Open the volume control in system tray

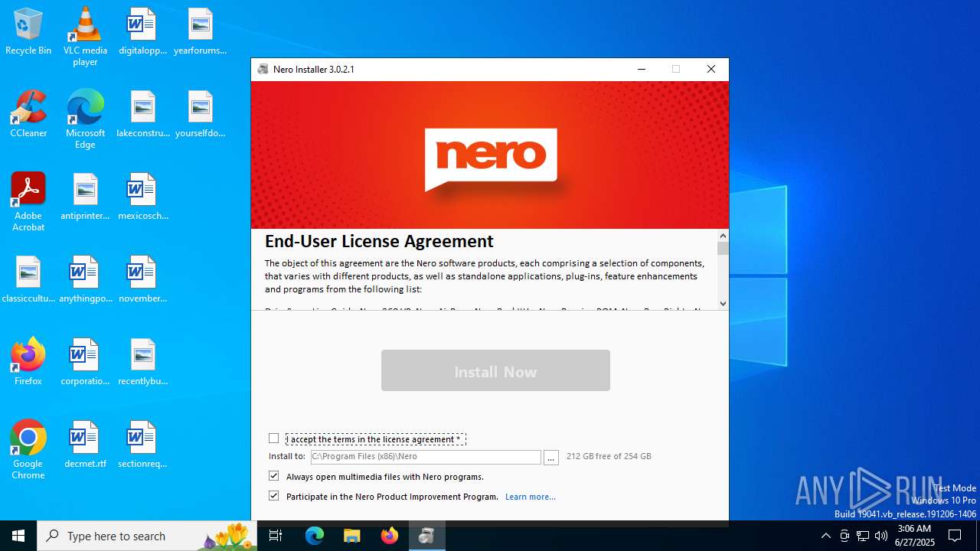(881, 536)
